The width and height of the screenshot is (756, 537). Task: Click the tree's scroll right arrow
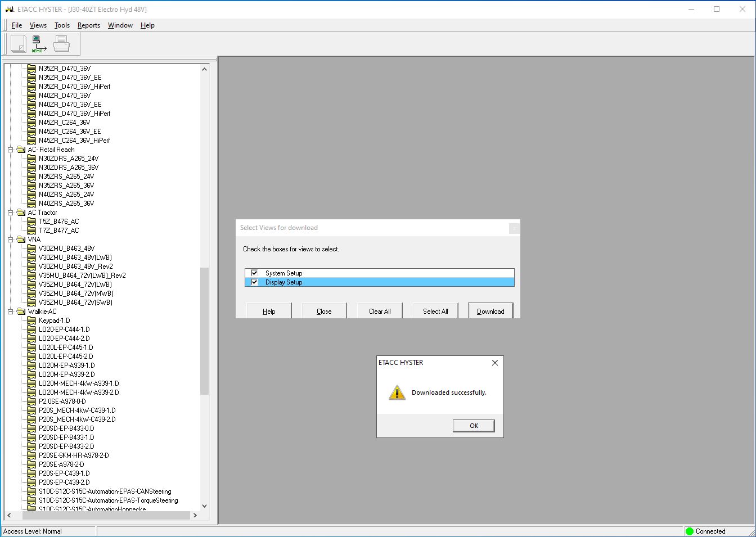click(195, 515)
